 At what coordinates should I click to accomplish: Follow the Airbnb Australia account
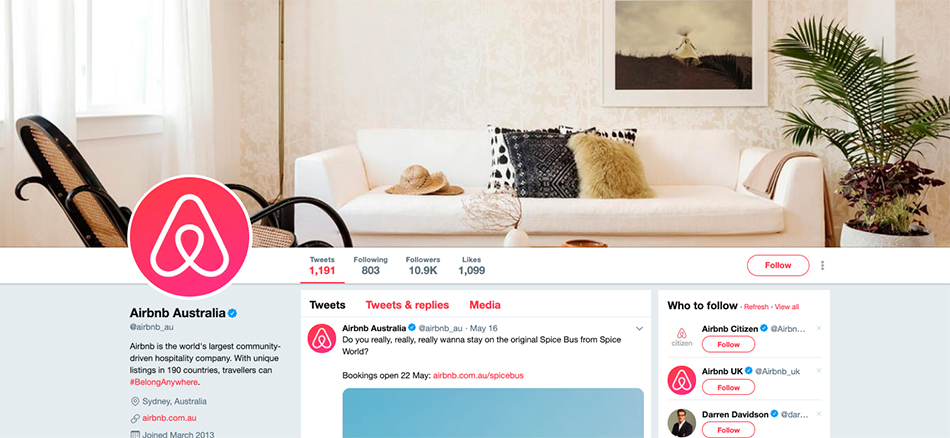778,265
